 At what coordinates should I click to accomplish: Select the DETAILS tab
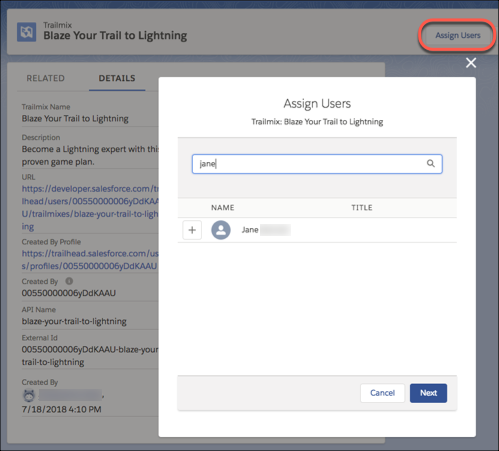(117, 78)
